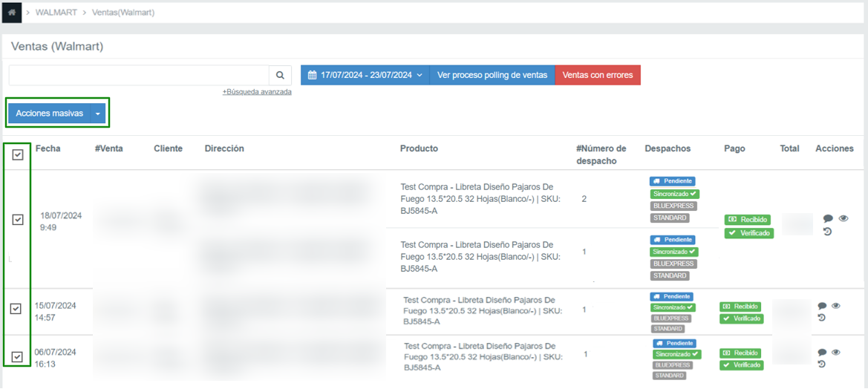This screenshot has width=868, height=389.
Task: Click the BLUEXPRESS badge in 06/07/2024 row
Action: [x=673, y=365]
